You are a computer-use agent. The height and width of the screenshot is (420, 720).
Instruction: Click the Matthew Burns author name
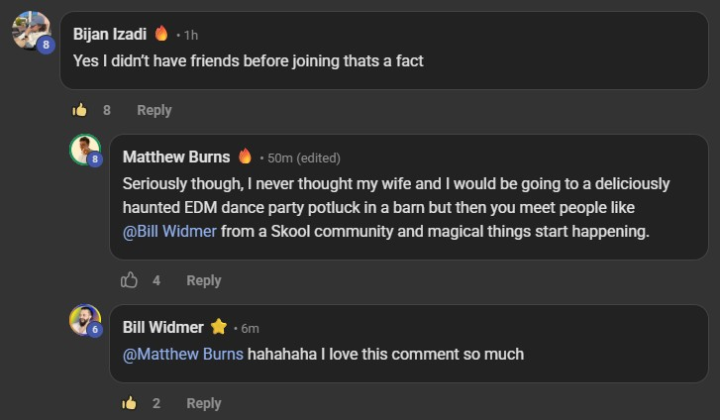pos(176,157)
